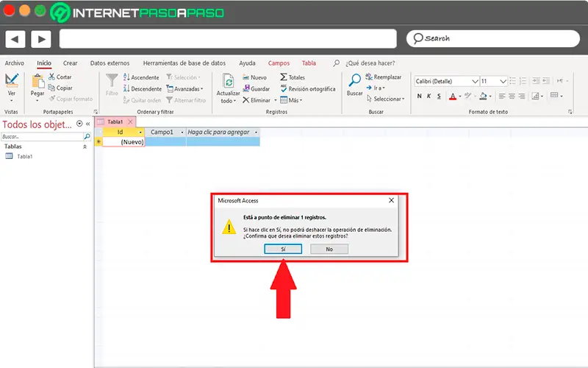Click Nuevo record command
The width and height of the screenshot is (588, 368).
click(x=254, y=77)
